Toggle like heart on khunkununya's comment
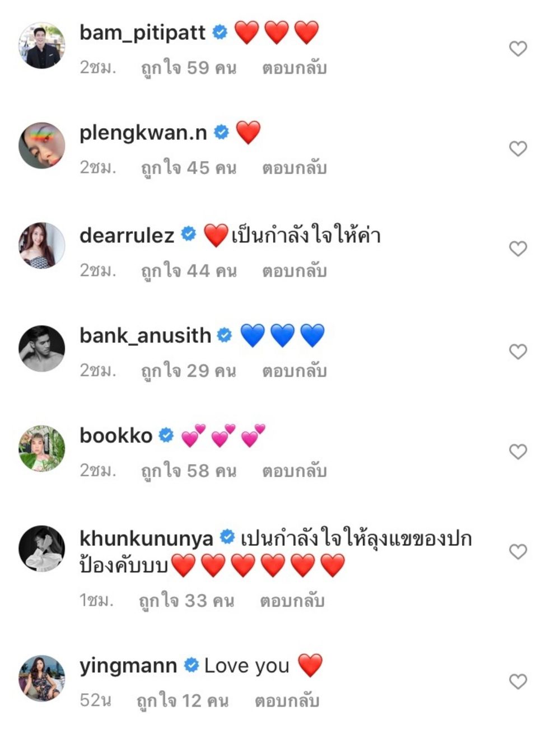 [518, 551]
